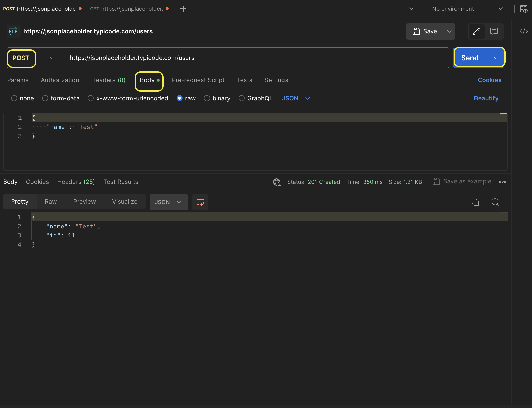This screenshot has width=532, height=408.
Task: Select the form-data radio button
Action: 45,98
